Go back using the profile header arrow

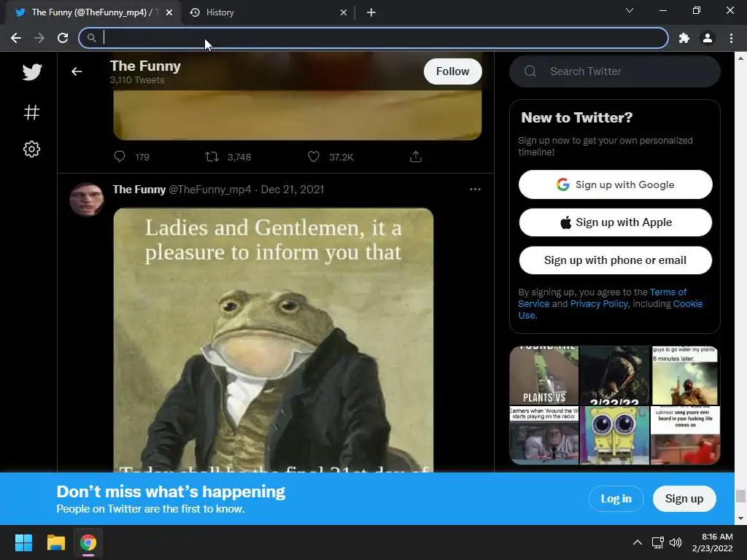(77, 71)
